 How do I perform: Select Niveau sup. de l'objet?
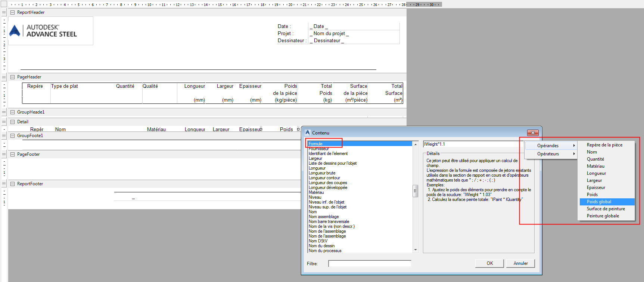click(360, 207)
